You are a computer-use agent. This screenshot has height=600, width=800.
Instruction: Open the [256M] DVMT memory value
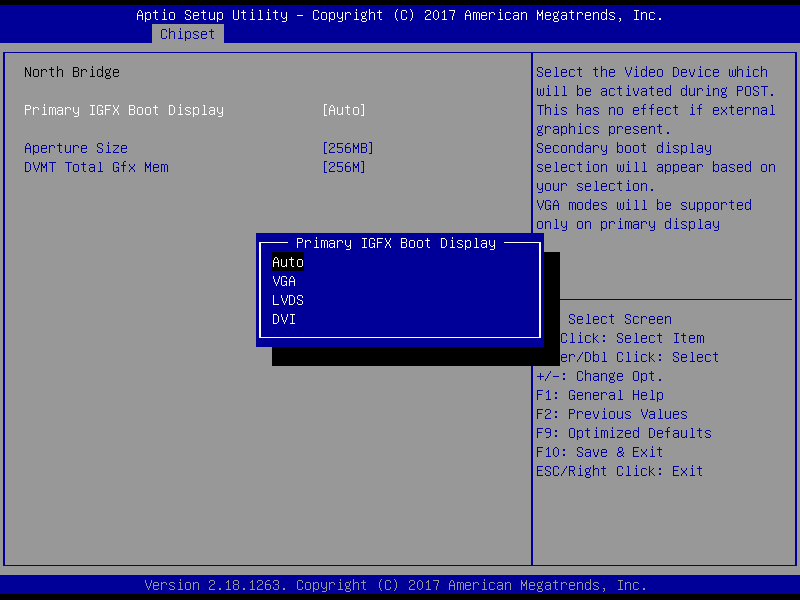344,167
